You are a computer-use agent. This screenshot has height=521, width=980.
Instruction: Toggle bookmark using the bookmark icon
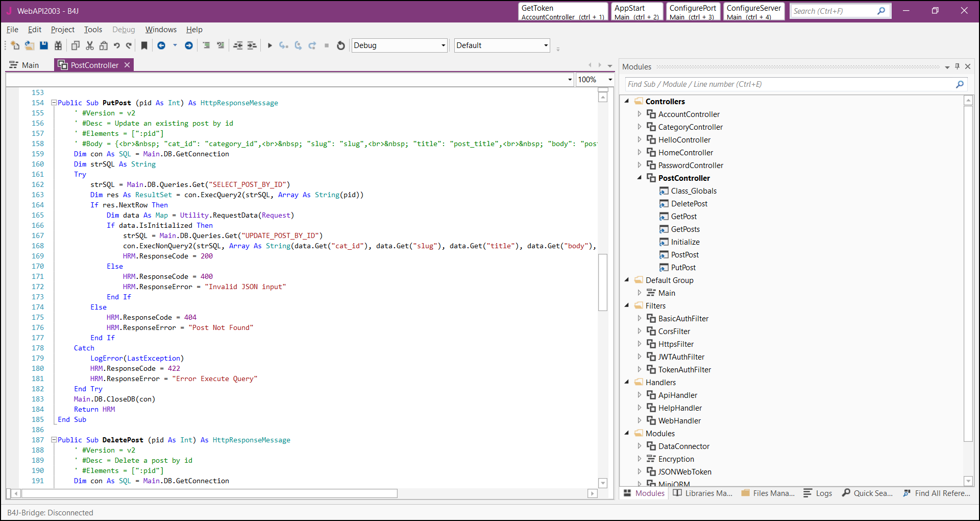144,45
